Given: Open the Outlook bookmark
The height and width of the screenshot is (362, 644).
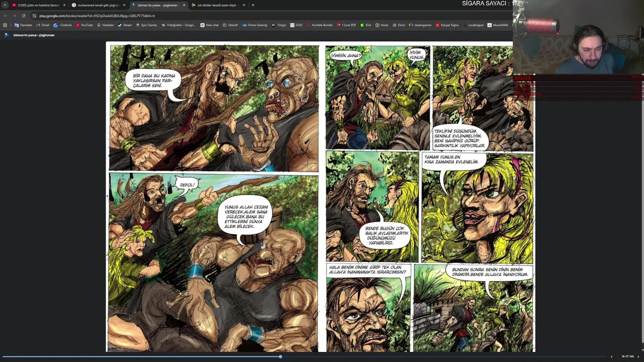Looking at the screenshot, I should coord(63,25).
